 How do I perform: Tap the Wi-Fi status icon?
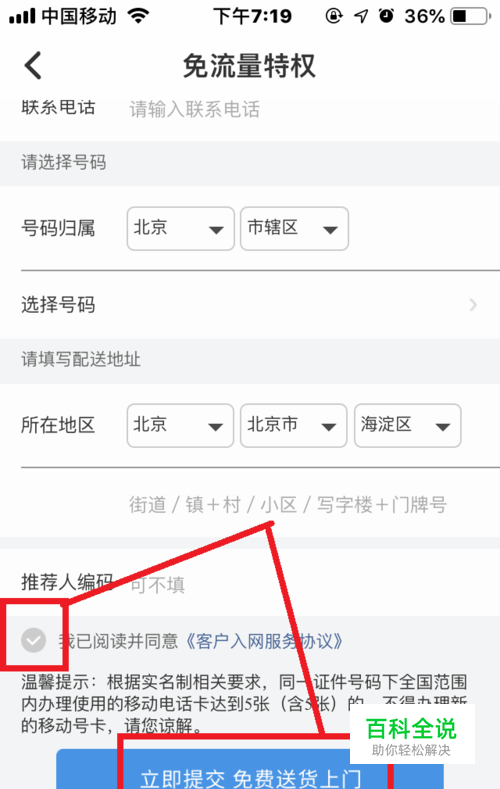[138, 16]
